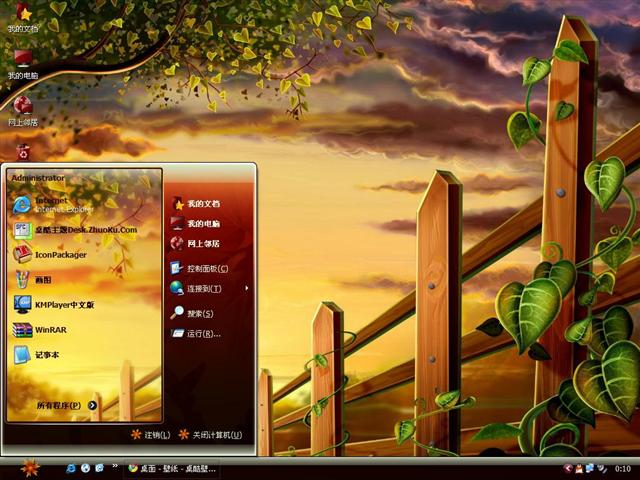Click the taskbar clock showing 0:10

click(x=622, y=469)
